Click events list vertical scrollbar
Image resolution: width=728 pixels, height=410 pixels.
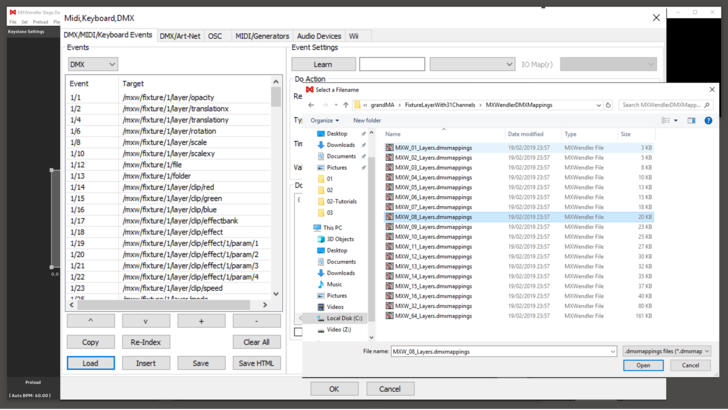(276, 188)
